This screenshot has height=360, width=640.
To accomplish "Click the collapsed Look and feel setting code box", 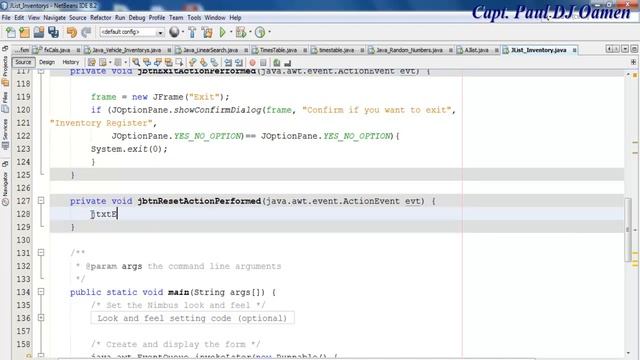I will pos(192,318).
